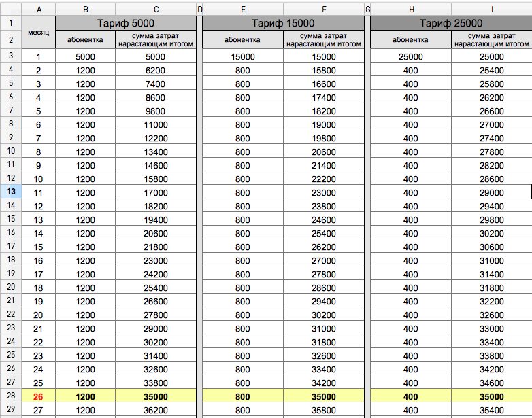Image resolution: width=532 pixels, height=418 pixels.
Task: Select column I header
Action: [x=492, y=10]
